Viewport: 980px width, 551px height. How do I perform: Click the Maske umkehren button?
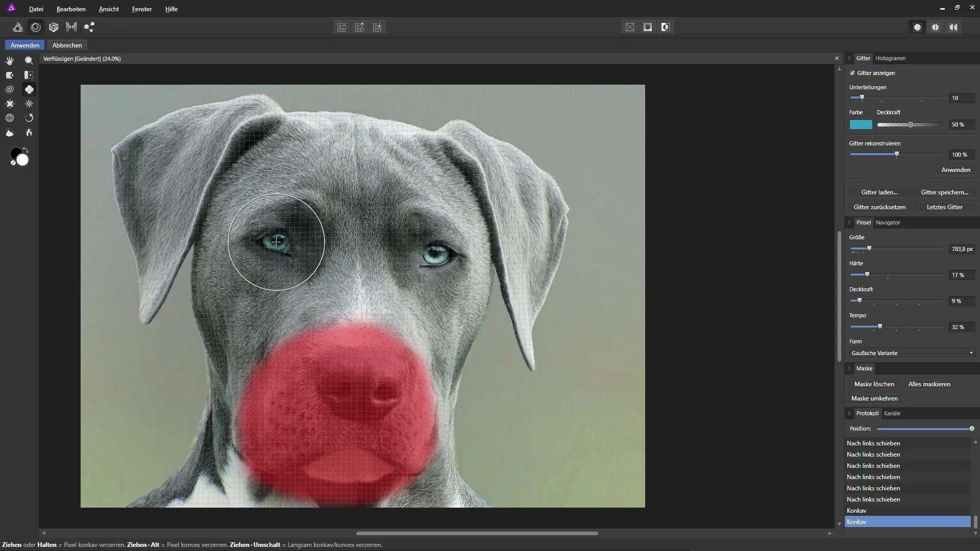coord(874,398)
